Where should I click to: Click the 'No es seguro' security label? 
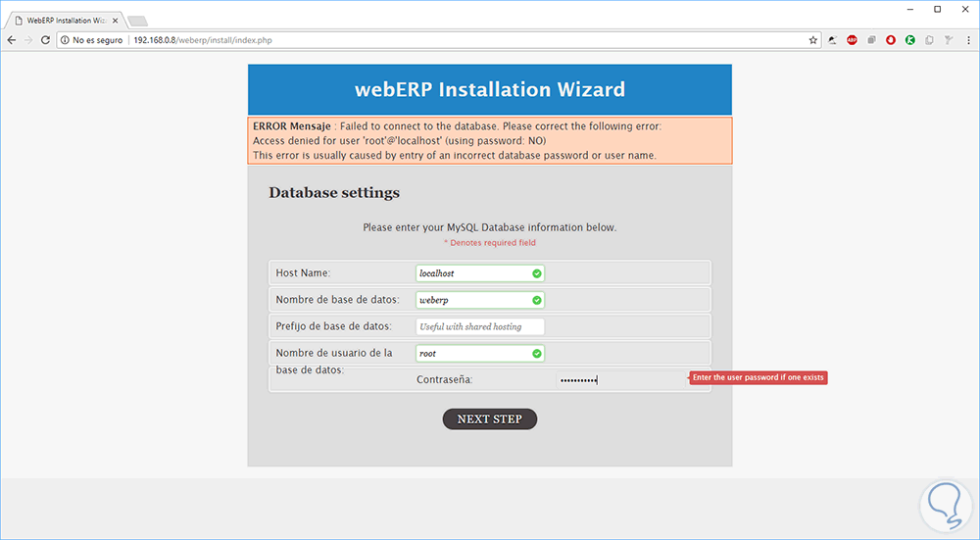[x=97, y=40]
